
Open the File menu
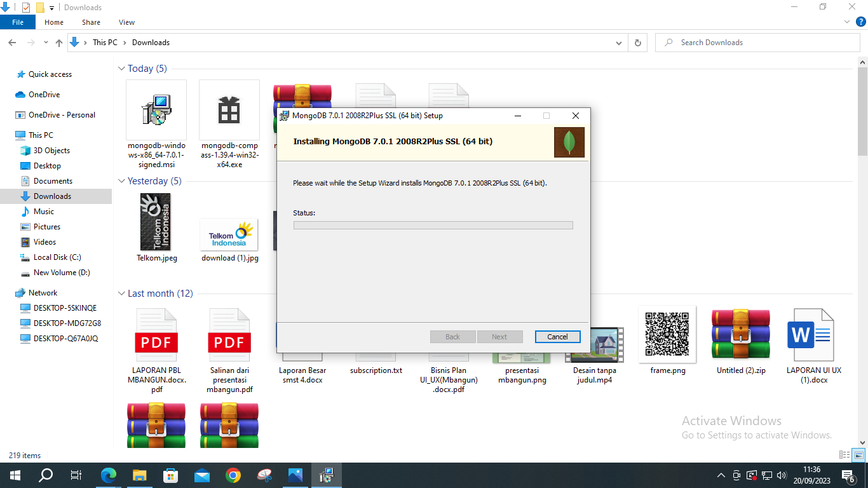click(x=18, y=22)
